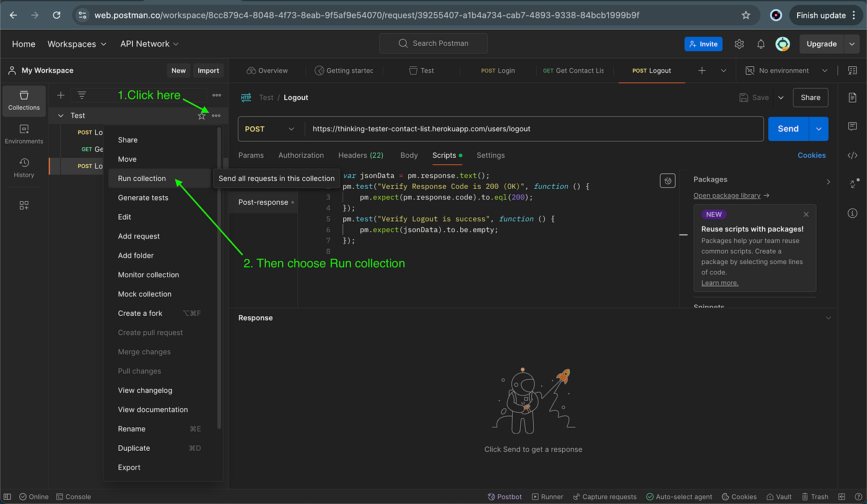Open the comments icon in right sidebar
This screenshot has width=867, height=504.
click(852, 126)
